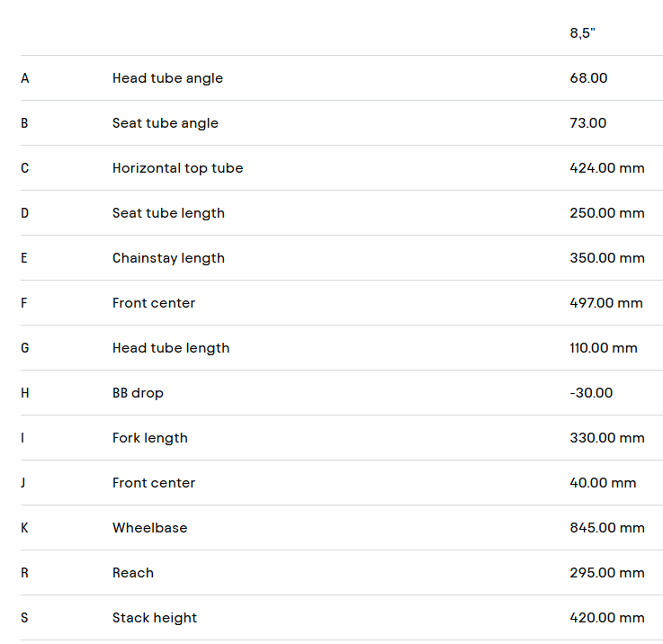Click the 845.00 mm wheelbase value

(x=606, y=528)
